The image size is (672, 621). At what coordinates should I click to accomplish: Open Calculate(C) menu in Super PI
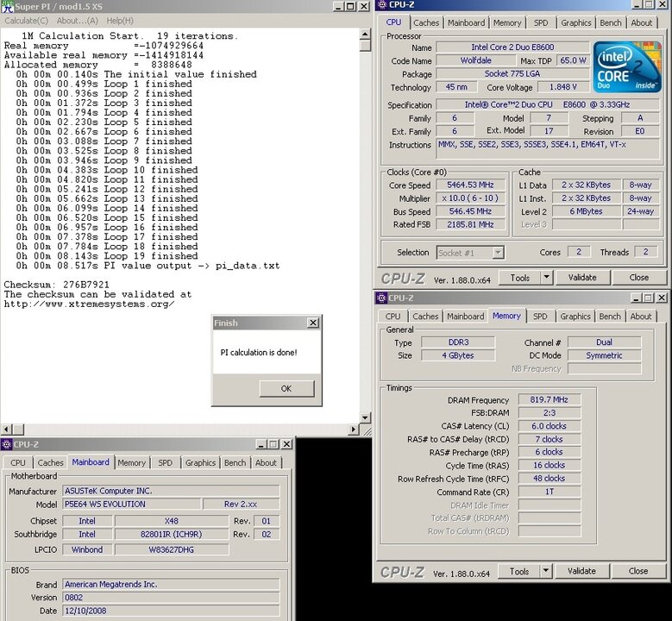coord(26,21)
